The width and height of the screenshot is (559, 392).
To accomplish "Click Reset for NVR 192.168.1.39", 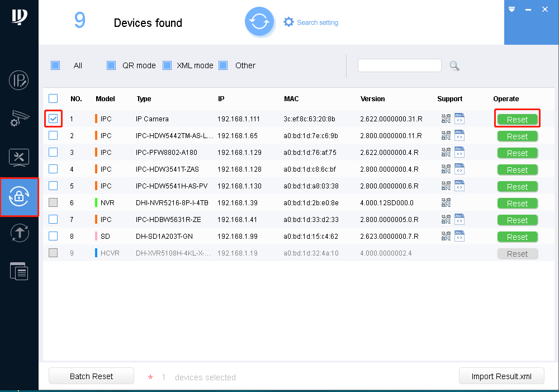I will 517,204.
